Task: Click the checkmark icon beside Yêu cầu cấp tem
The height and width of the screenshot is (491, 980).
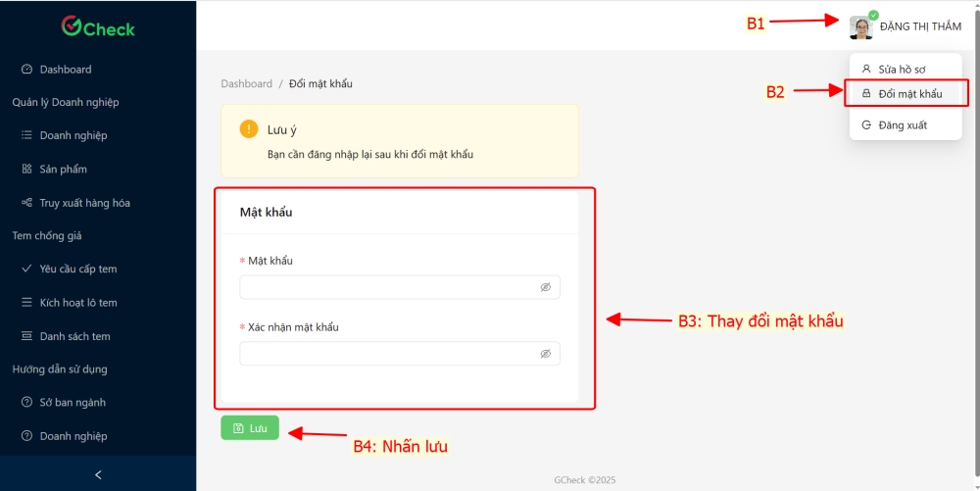Action: click(26, 269)
